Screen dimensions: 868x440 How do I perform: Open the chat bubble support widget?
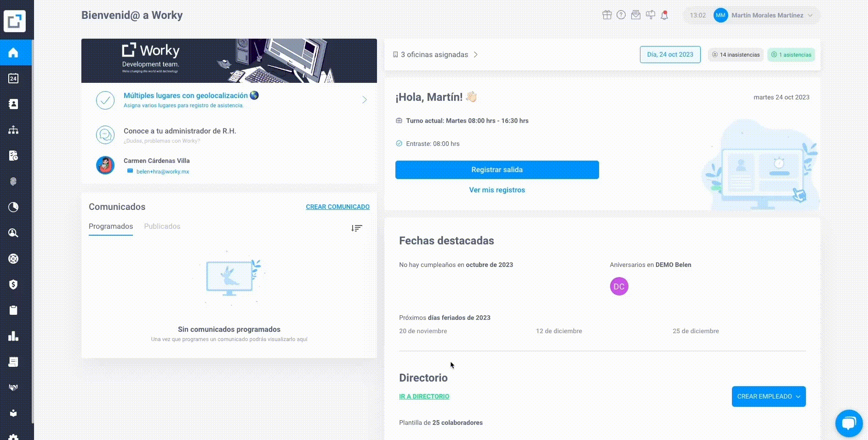849,423
